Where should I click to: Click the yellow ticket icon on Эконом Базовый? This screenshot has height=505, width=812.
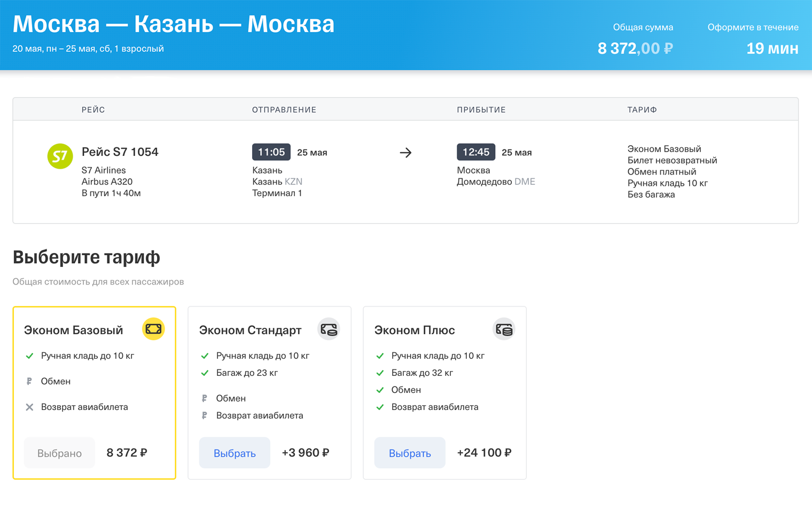153,329
